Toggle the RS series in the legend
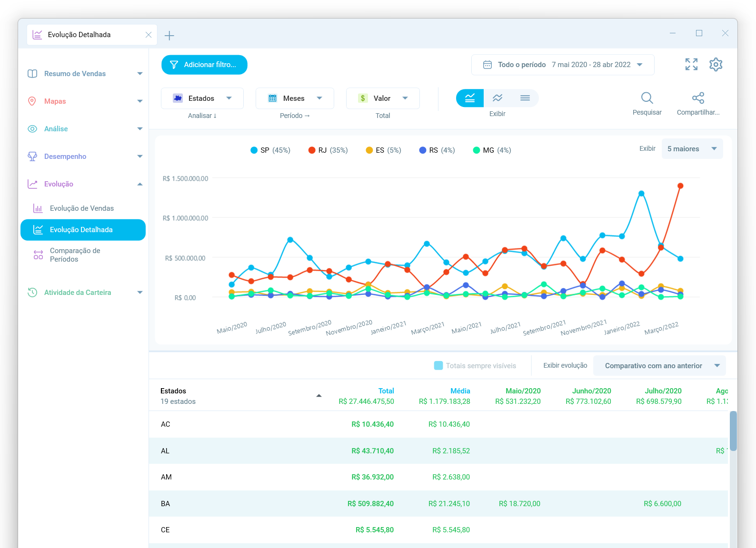Image resolution: width=756 pixels, height=548 pixels. click(x=437, y=150)
